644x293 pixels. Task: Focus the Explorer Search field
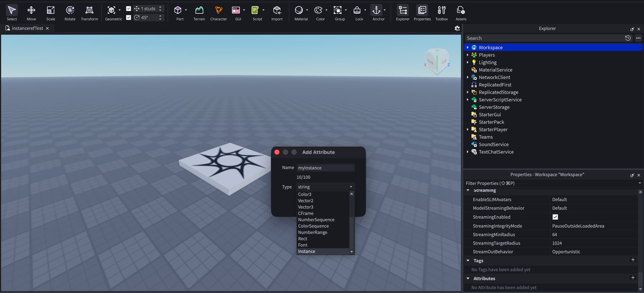pyautogui.click(x=544, y=38)
